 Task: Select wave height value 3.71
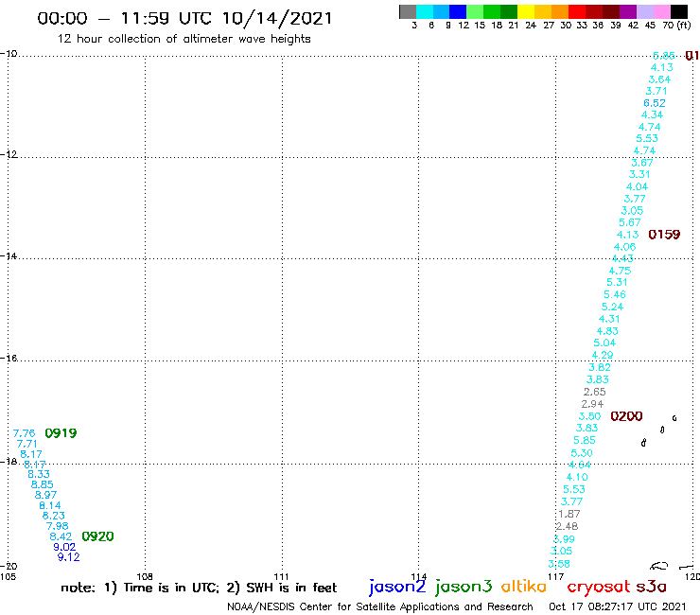[656, 91]
